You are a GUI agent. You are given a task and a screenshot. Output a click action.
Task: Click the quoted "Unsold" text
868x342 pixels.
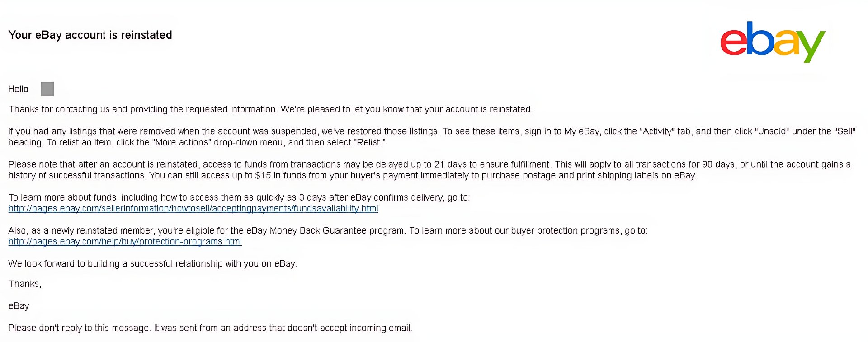click(772, 131)
